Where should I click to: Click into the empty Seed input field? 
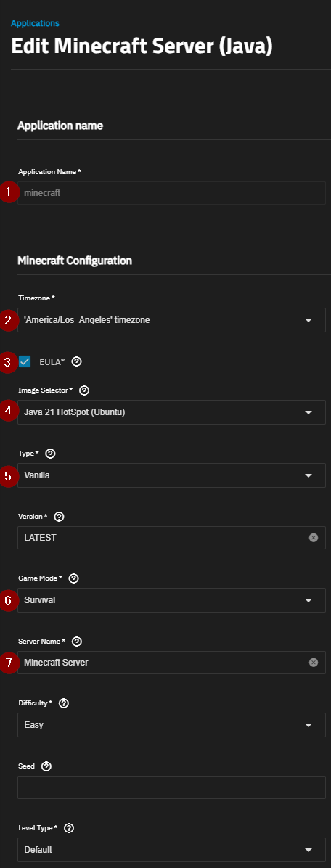(x=171, y=787)
